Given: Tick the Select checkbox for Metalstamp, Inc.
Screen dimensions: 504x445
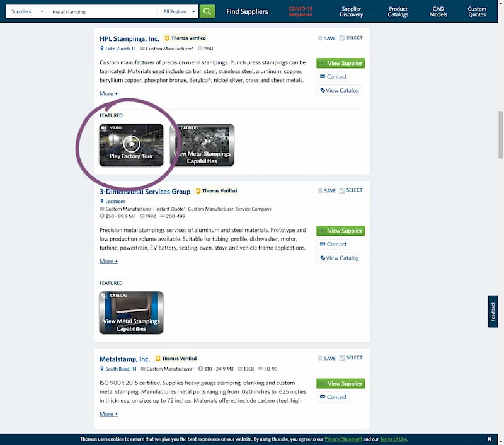Looking at the screenshot, I should 342,358.
